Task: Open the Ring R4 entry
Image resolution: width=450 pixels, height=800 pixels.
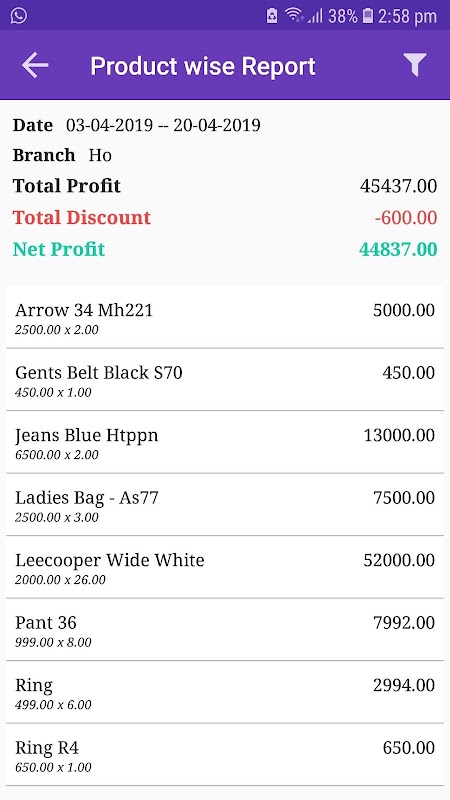Action: tap(225, 755)
